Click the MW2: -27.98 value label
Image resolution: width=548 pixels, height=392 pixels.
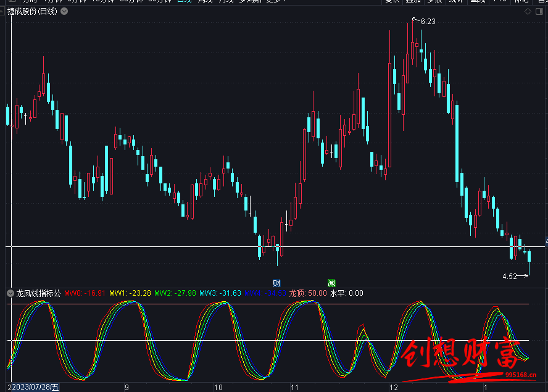point(175,293)
